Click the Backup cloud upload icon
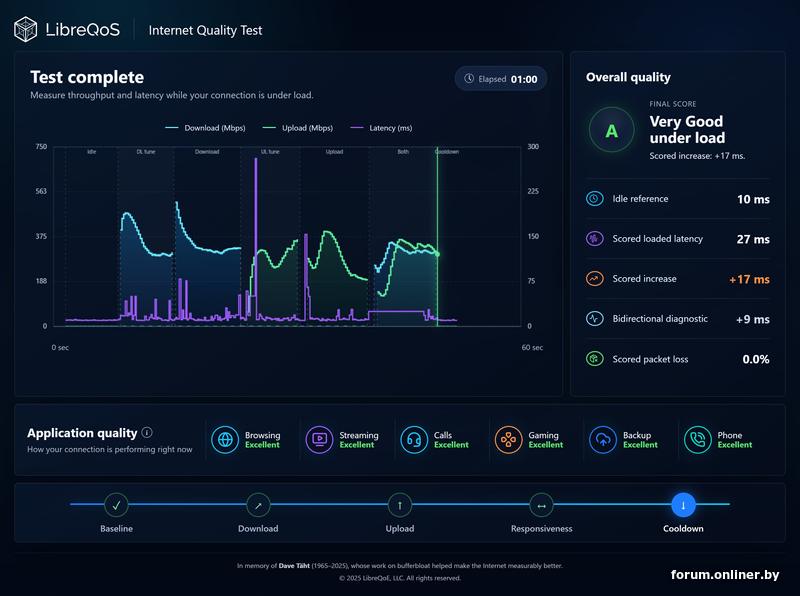Image resolution: width=800 pixels, height=596 pixels. tap(603, 439)
